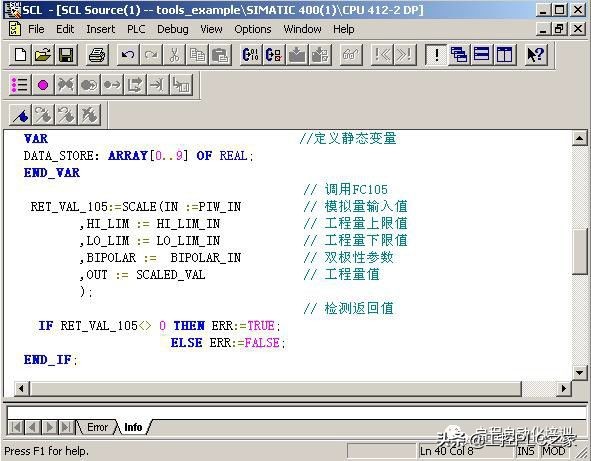Click the DATA_STORE declaration line
This screenshot has width=591, height=461.
tap(138, 155)
